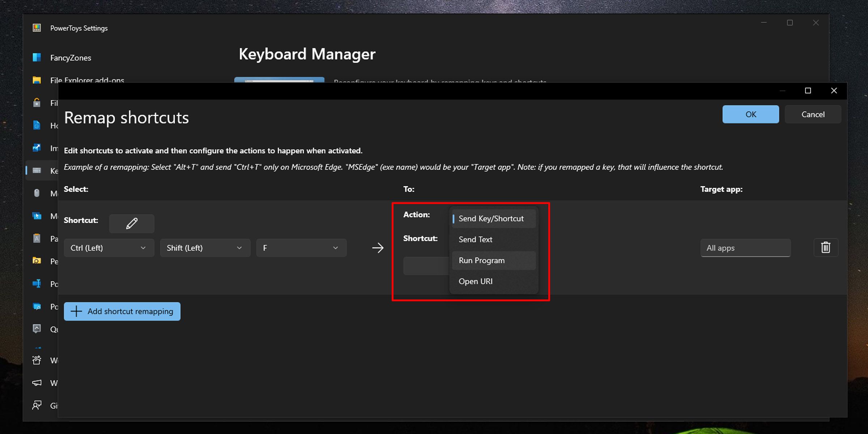868x434 pixels.
Task: Expand the Shift (Left) key dropdown
Action: coord(205,248)
